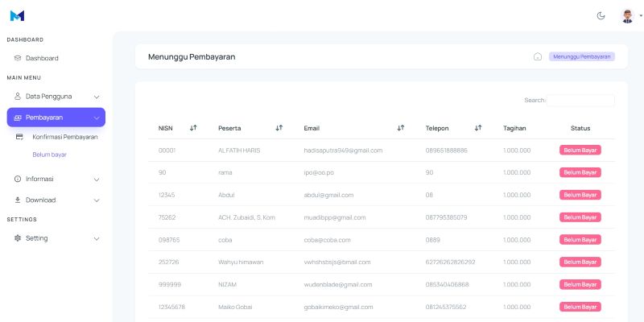Toggle dark mode moon icon
The image size is (644, 322).
pyautogui.click(x=601, y=15)
